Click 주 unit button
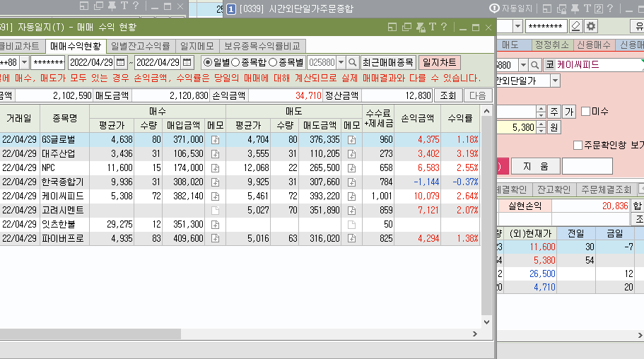Viewport: 644px width, 359px height. pyautogui.click(x=554, y=112)
